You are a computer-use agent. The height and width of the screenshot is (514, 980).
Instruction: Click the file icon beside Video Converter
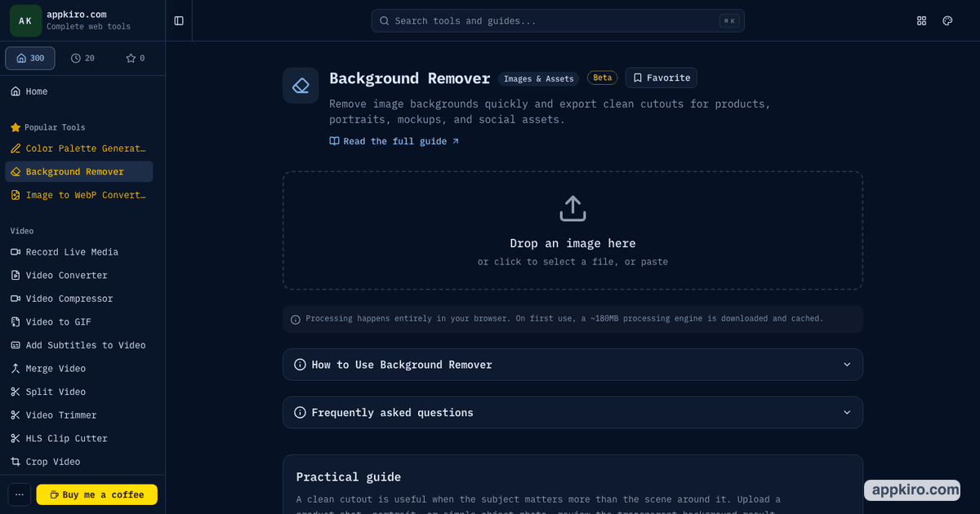[16, 276]
